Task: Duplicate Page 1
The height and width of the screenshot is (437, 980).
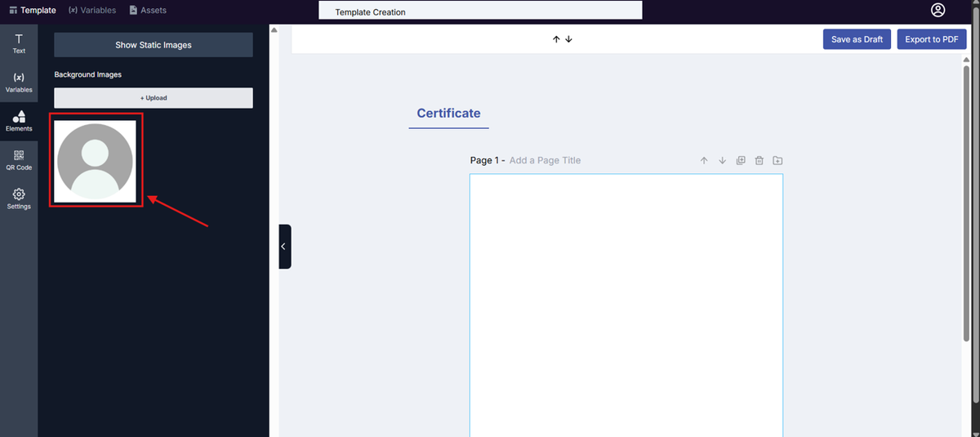Action: pyautogui.click(x=741, y=161)
